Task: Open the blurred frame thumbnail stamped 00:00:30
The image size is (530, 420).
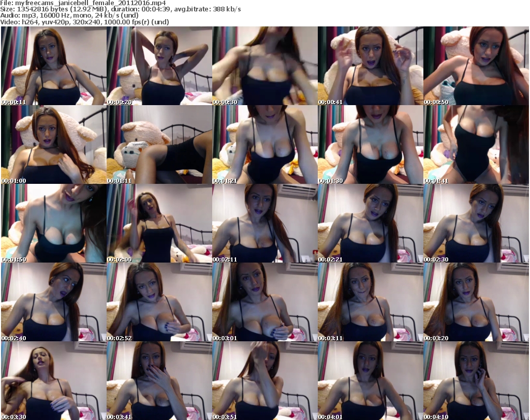Action: click(x=265, y=66)
